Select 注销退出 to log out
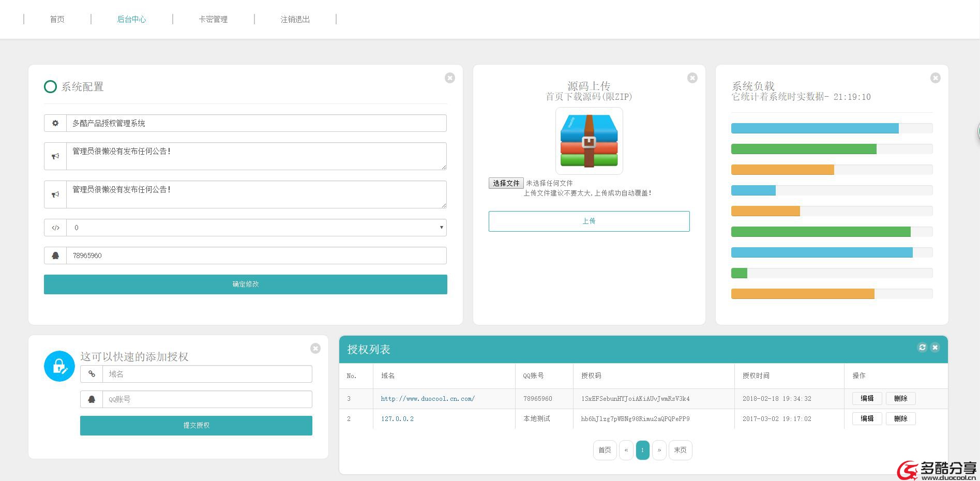 295,19
